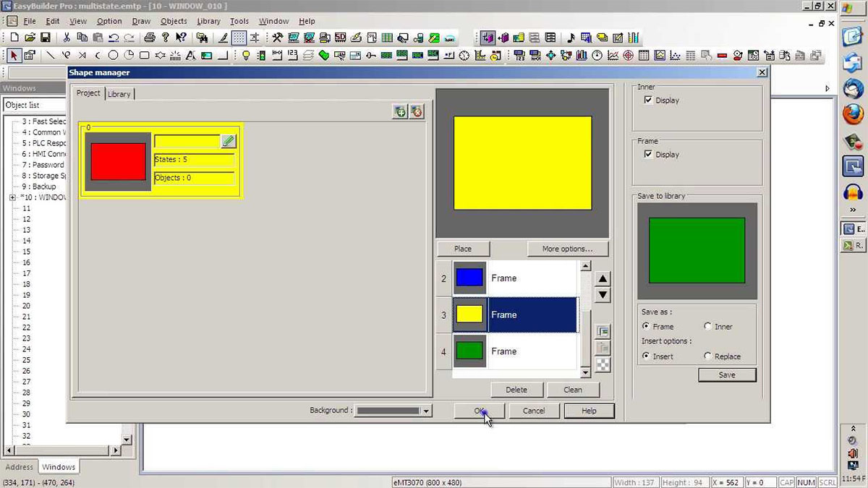Expand the right panel arrow
The width and height of the screenshot is (868, 488).
click(827, 88)
